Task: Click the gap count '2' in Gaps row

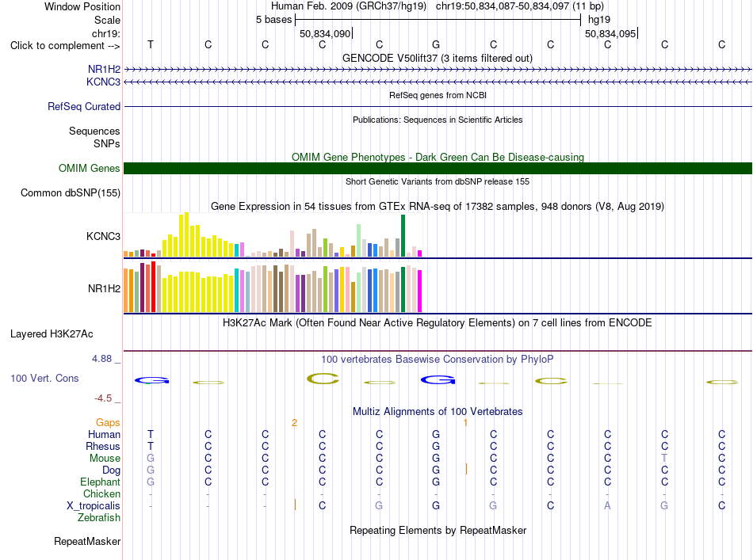Action: (x=294, y=423)
